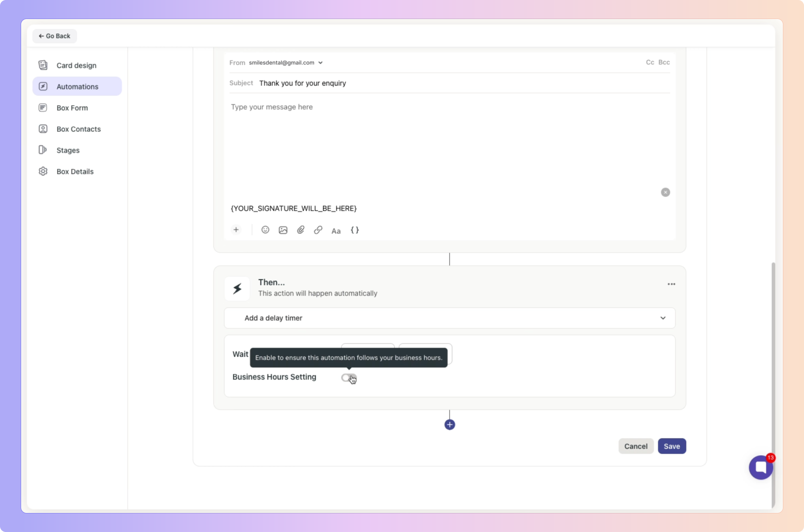
Task: Click the plus icon in email toolbar
Action: [x=236, y=230]
